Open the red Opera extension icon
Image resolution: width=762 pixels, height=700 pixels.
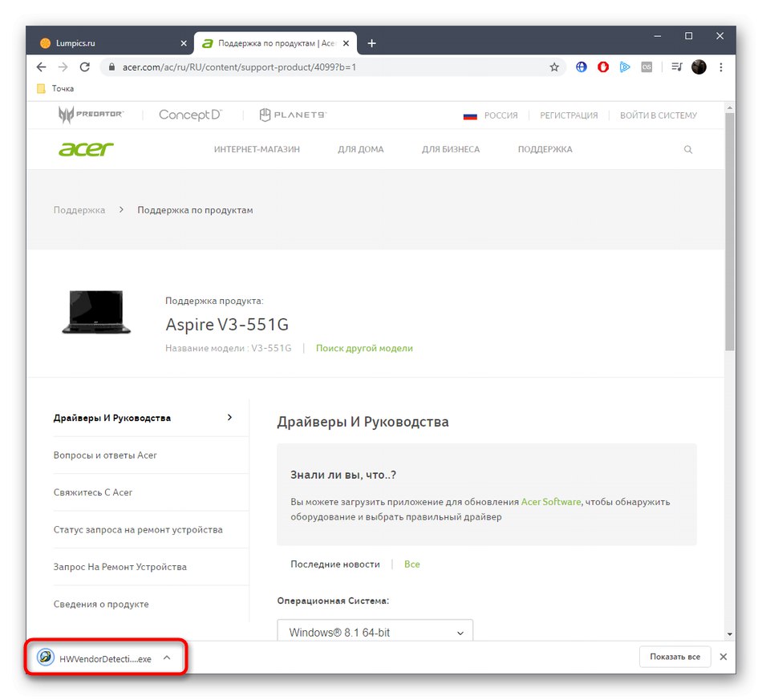(603, 67)
